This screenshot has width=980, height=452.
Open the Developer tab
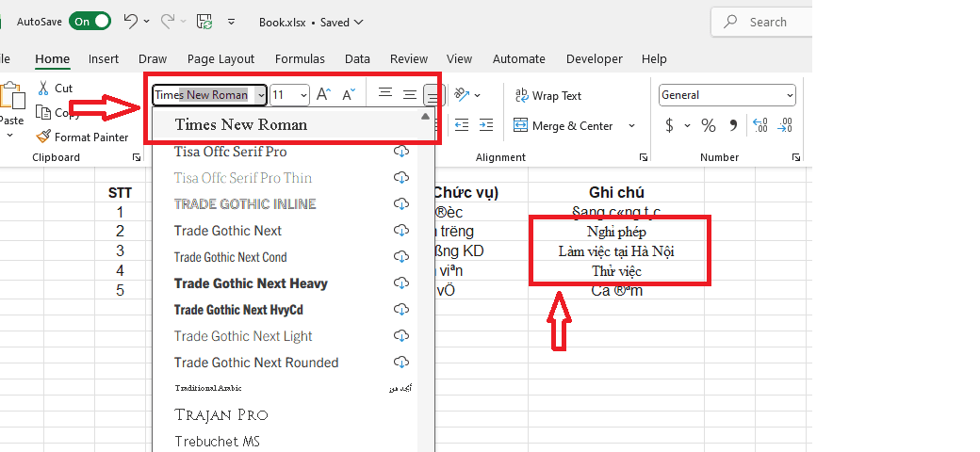point(595,58)
